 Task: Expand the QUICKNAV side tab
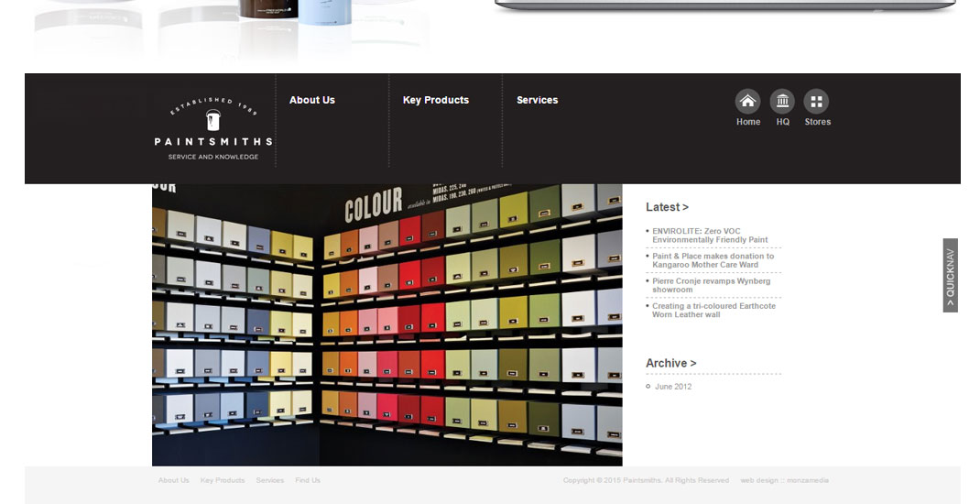(950, 276)
